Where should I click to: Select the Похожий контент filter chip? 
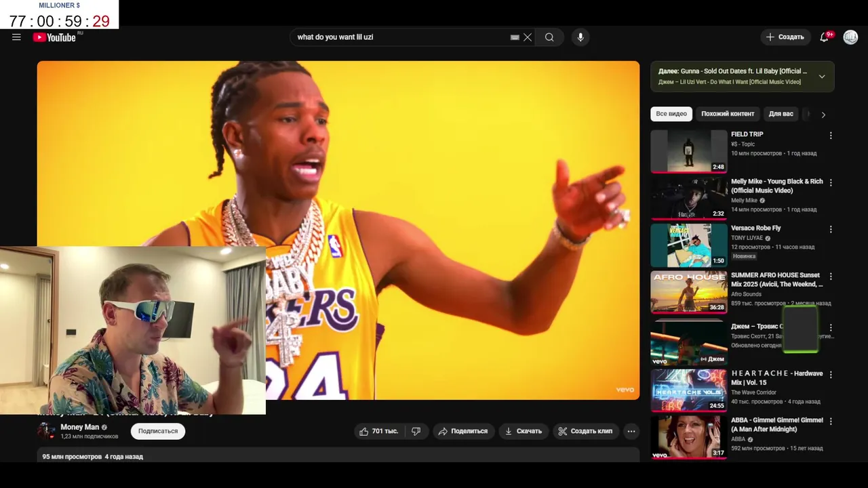(728, 114)
